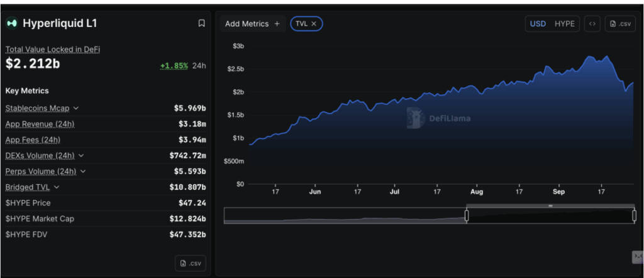Viewport: 644px width, 278px height.
Task: Click the Jun label on chart axis
Action: 315,192
